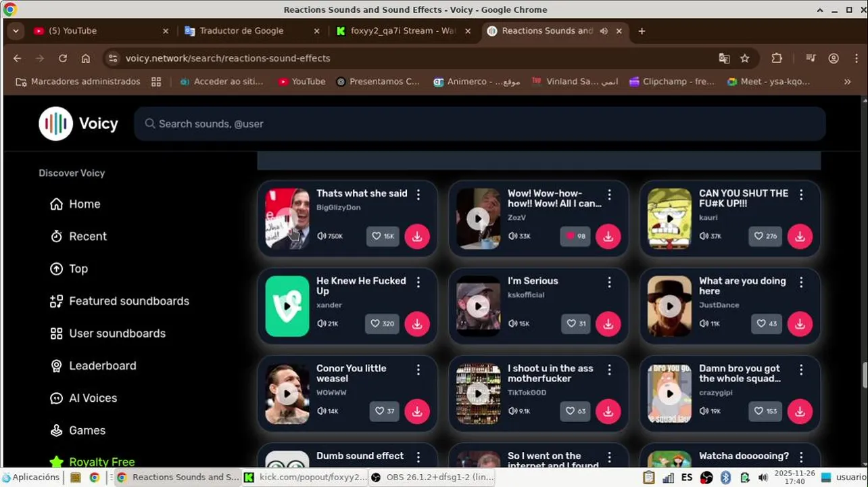Open options menu for Conor You little weasel
The image size is (868, 487).
[x=418, y=370]
